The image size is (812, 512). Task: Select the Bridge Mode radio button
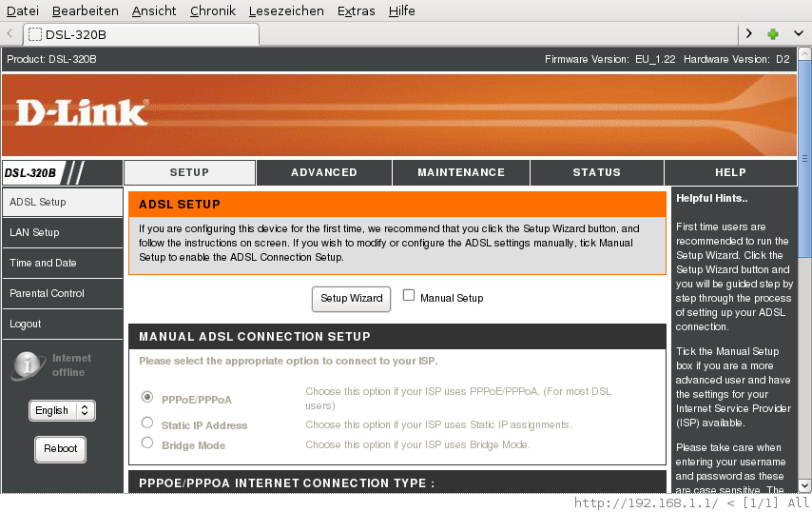147,443
